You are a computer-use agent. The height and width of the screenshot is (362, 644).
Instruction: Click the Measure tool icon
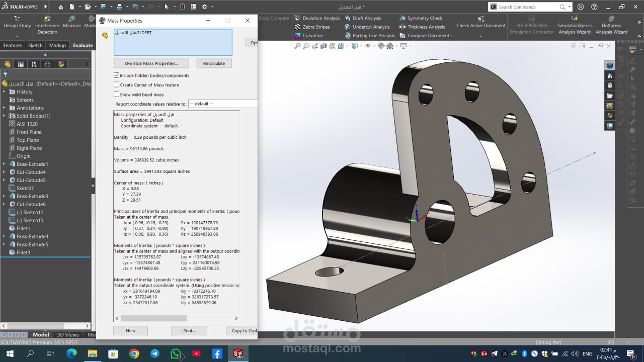coord(71,22)
